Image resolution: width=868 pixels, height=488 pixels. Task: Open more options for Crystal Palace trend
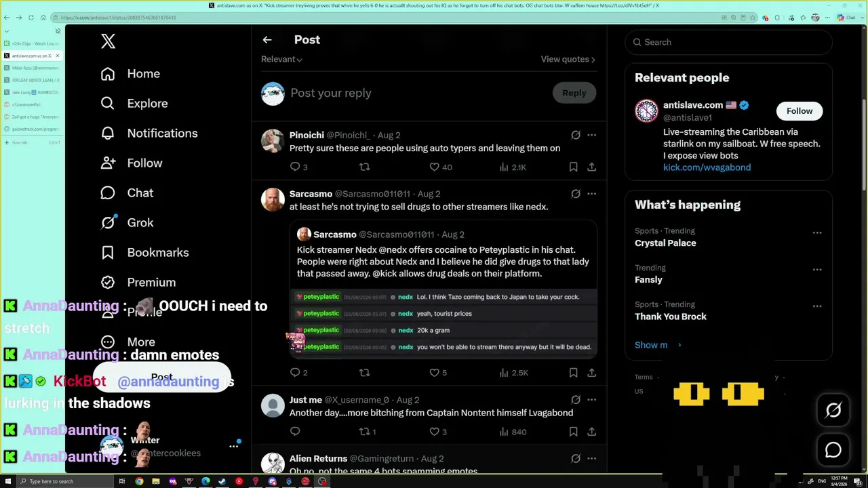817,232
